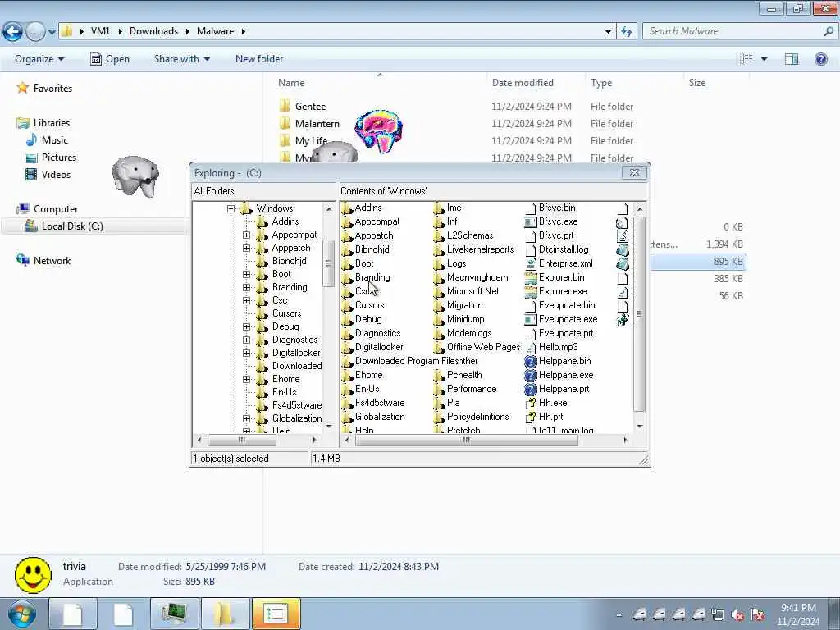Click the folder tree vertical scrollbar thumb
This screenshot has height=630, width=840.
coord(328,263)
